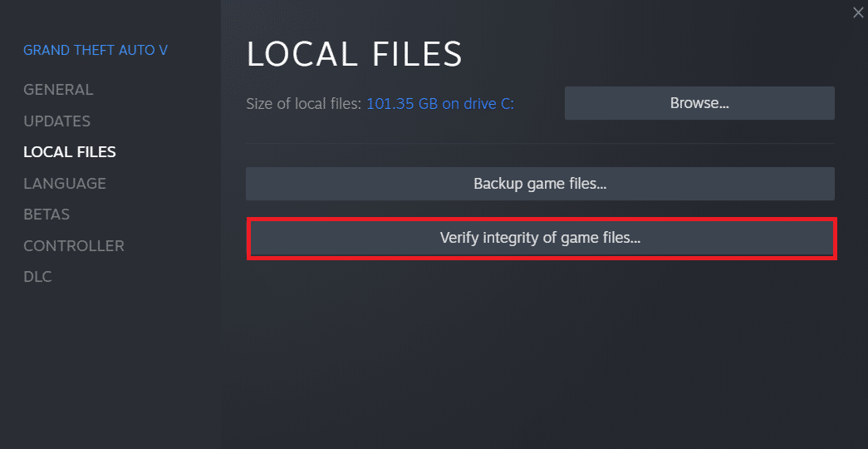Close the properties window with X icon
868x449 pixels.
point(858,12)
